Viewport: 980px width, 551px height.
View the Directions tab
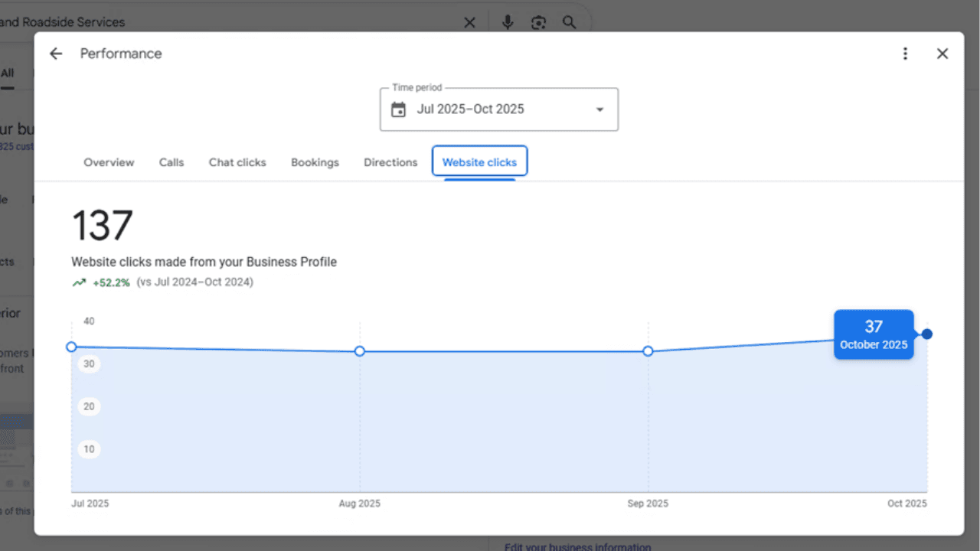click(x=390, y=162)
